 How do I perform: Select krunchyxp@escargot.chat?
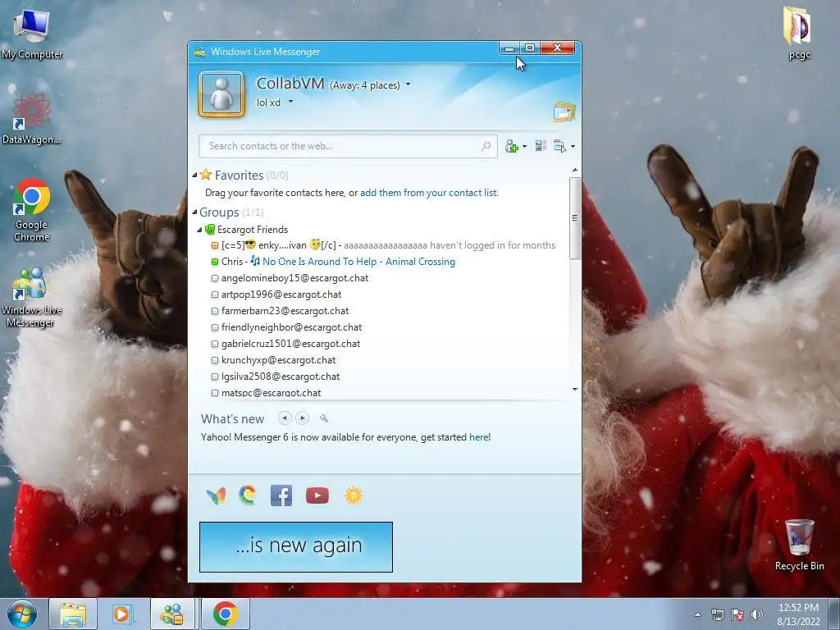click(279, 360)
